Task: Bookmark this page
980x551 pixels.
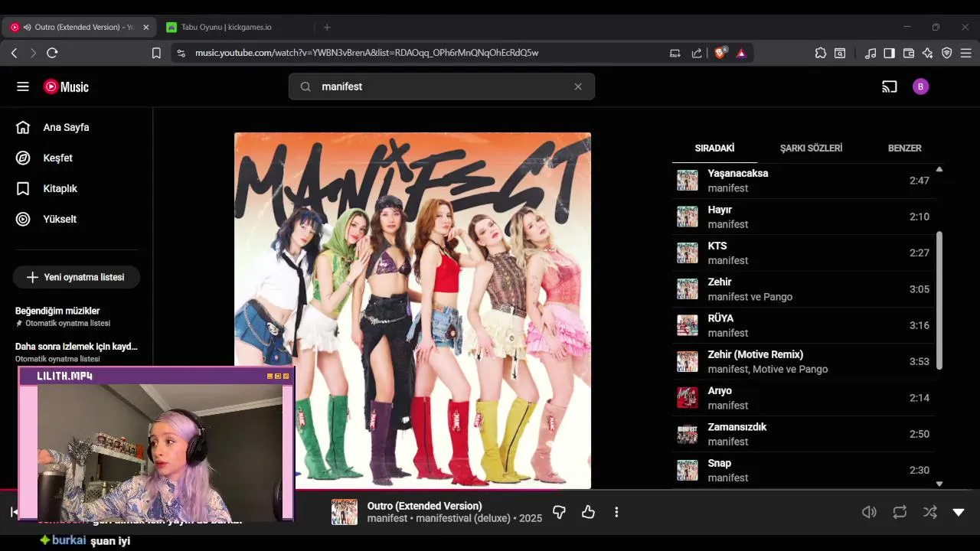Action: pyautogui.click(x=156, y=53)
